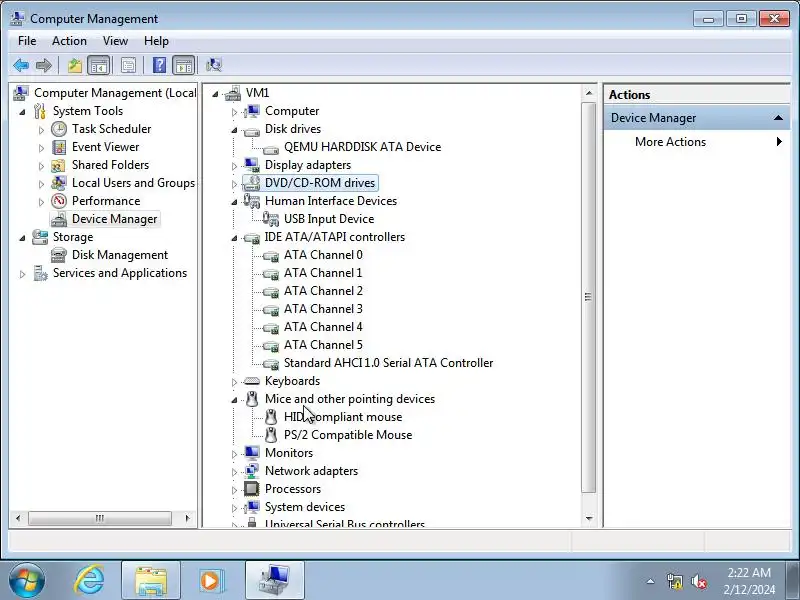Click the Keyboards category icon
The height and width of the screenshot is (600, 800).
point(252,381)
